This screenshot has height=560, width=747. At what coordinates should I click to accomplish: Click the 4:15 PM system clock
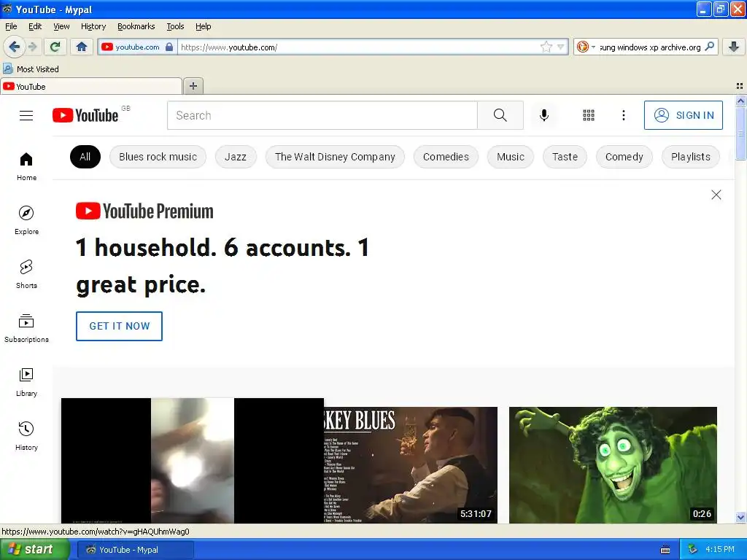pyautogui.click(x=720, y=550)
